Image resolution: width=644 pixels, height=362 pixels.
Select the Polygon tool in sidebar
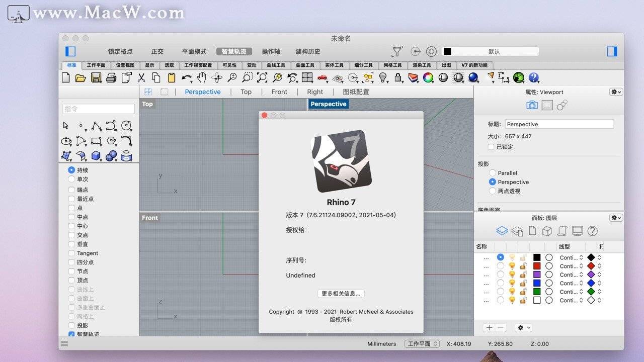point(111,141)
